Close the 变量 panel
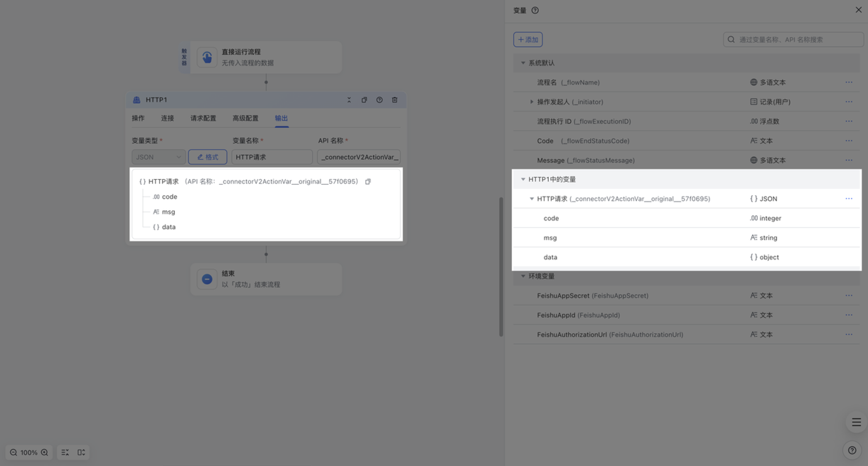 click(x=858, y=10)
